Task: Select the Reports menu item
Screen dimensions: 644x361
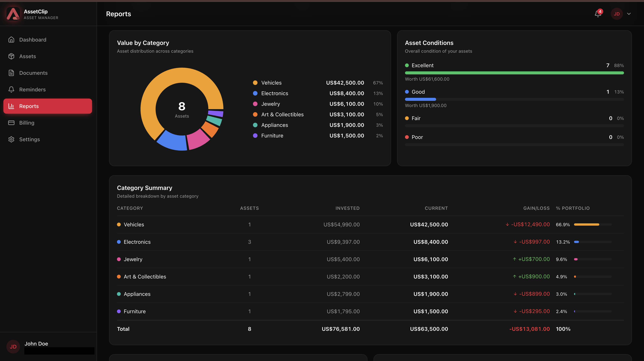Action: [x=48, y=106]
